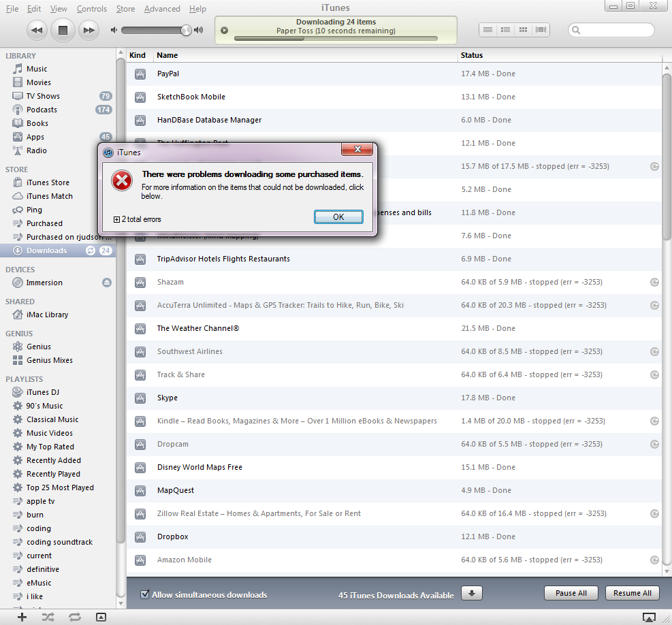The image size is (672, 625).
Task: Click the download progress bar
Action: tap(336, 39)
